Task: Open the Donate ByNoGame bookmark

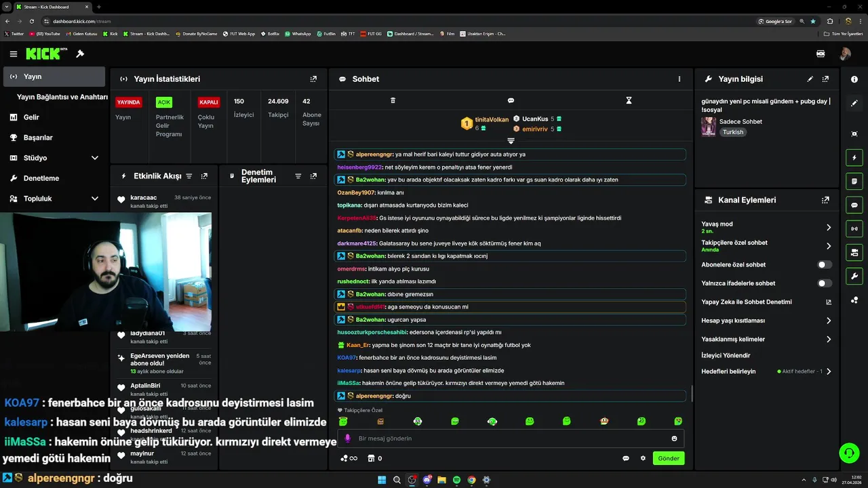Action: tap(196, 33)
